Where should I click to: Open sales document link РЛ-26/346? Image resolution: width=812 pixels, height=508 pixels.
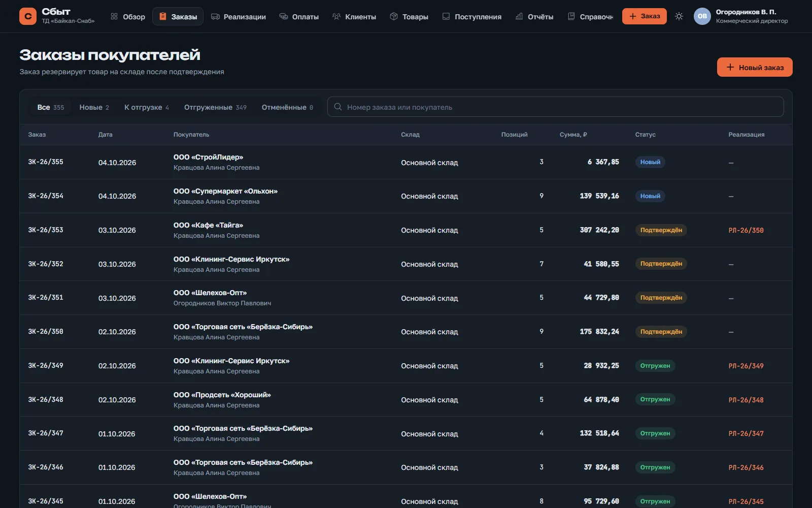click(x=746, y=467)
